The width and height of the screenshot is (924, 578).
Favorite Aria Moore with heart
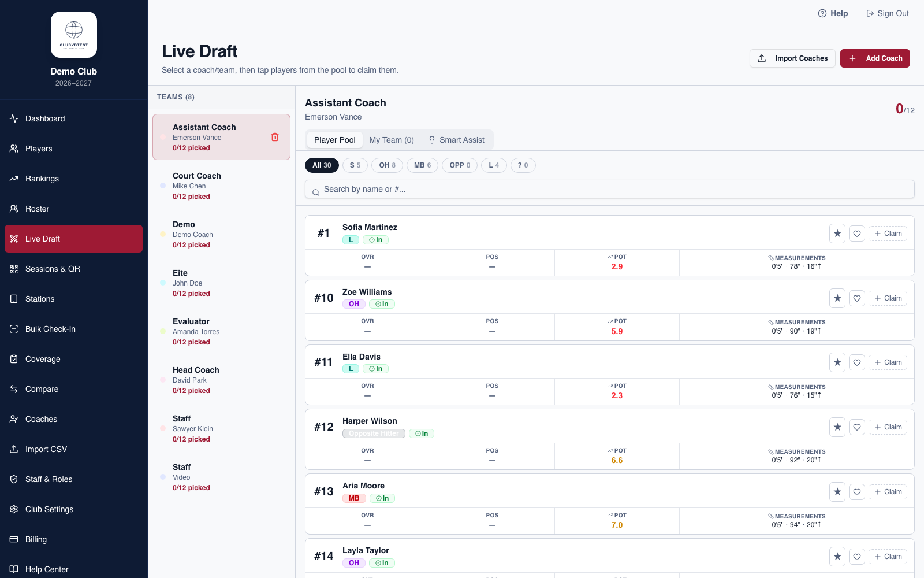(857, 492)
